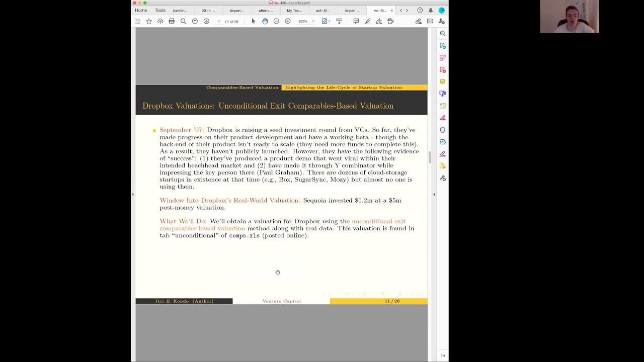Click 'Jiro E. Kondo (Author)' footer text
This screenshot has width=644, height=362.
point(184,301)
